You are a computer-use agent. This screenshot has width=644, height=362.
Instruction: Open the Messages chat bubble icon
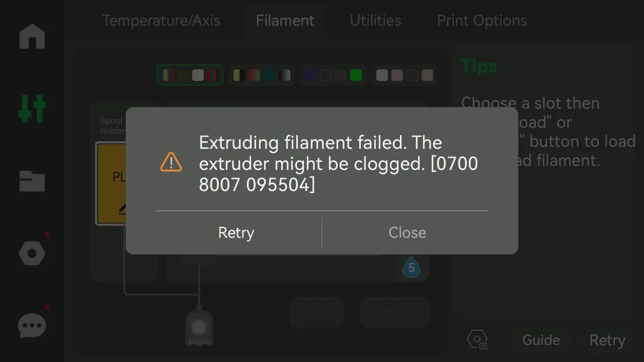(x=32, y=326)
